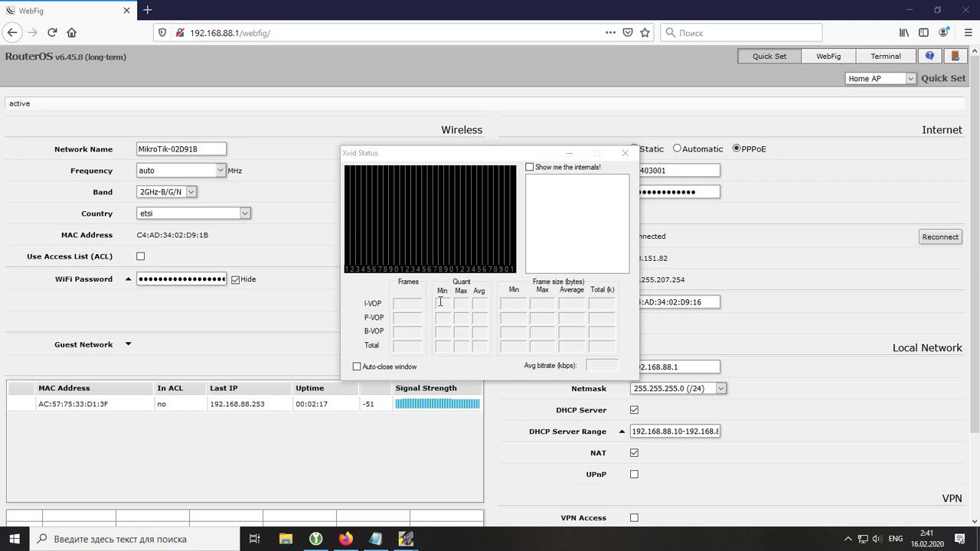Open the Terminal tab
The image size is (980, 551).
pyautogui.click(x=885, y=56)
